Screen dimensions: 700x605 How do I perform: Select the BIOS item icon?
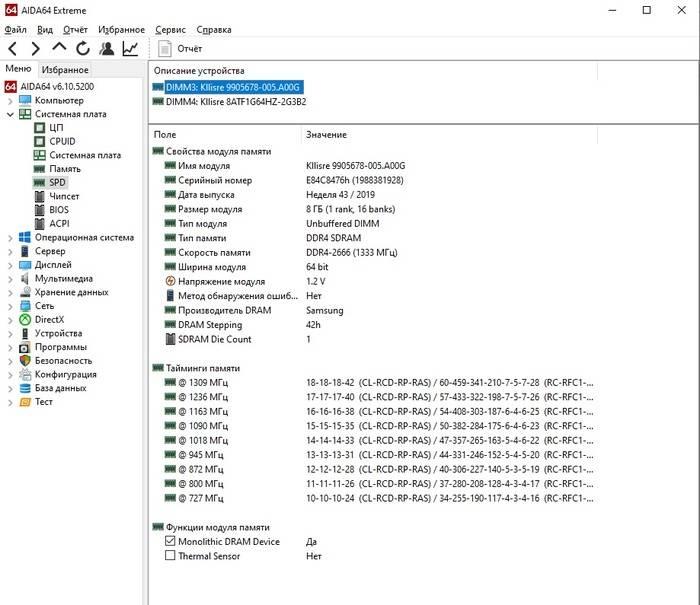point(40,210)
